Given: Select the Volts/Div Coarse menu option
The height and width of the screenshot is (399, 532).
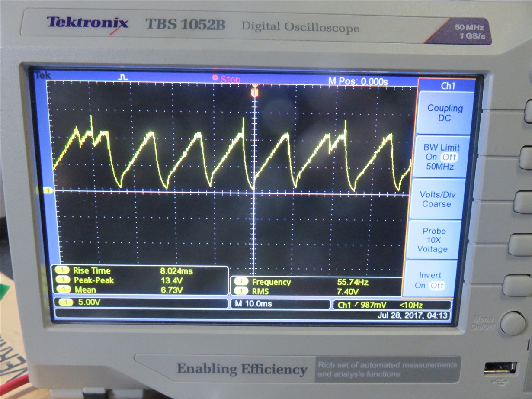Looking at the screenshot, I should (x=437, y=199).
